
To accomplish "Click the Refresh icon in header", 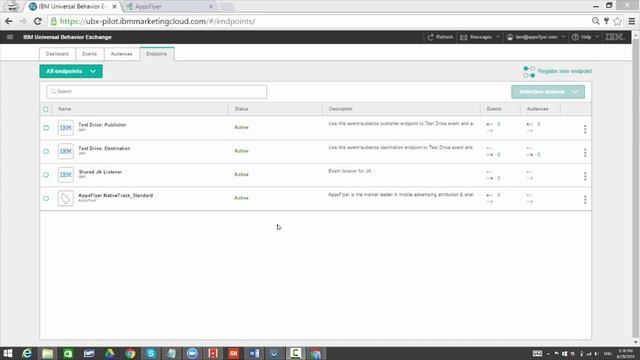I will 430,37.
